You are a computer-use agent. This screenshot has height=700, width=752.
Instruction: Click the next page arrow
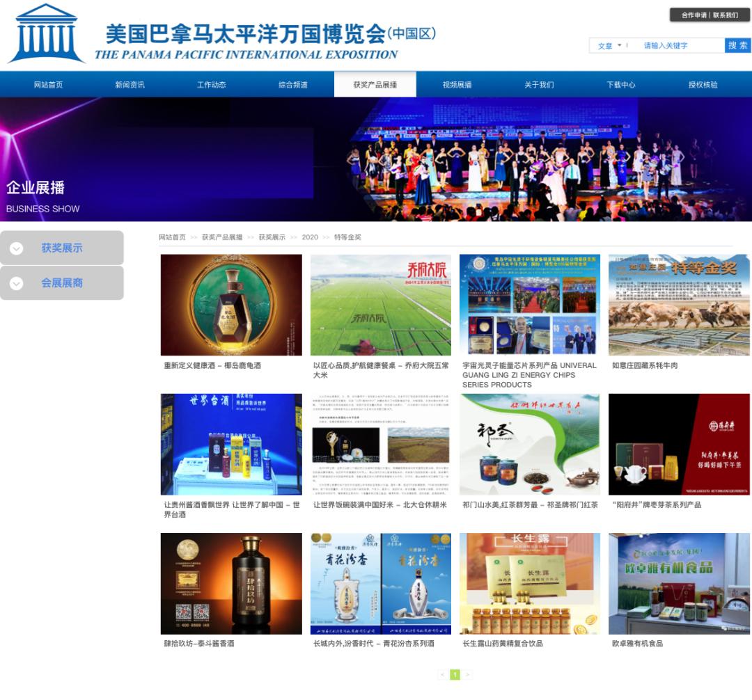click(467, 675)
